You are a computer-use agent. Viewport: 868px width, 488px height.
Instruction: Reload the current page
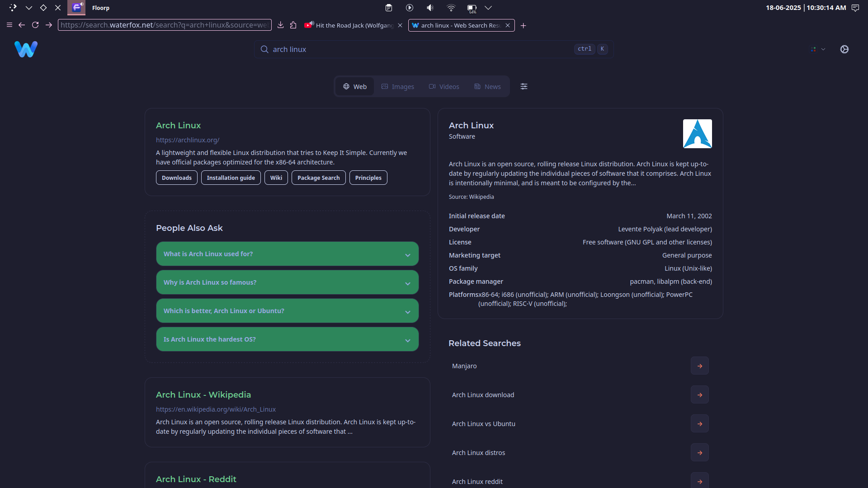click(x=35, y=25)
